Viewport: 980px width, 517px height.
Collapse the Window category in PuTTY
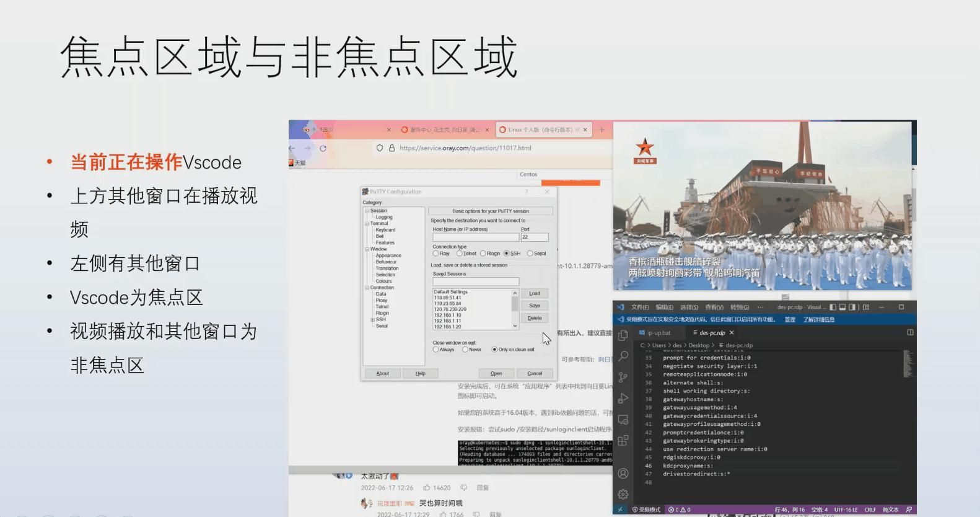click(367, 249)
